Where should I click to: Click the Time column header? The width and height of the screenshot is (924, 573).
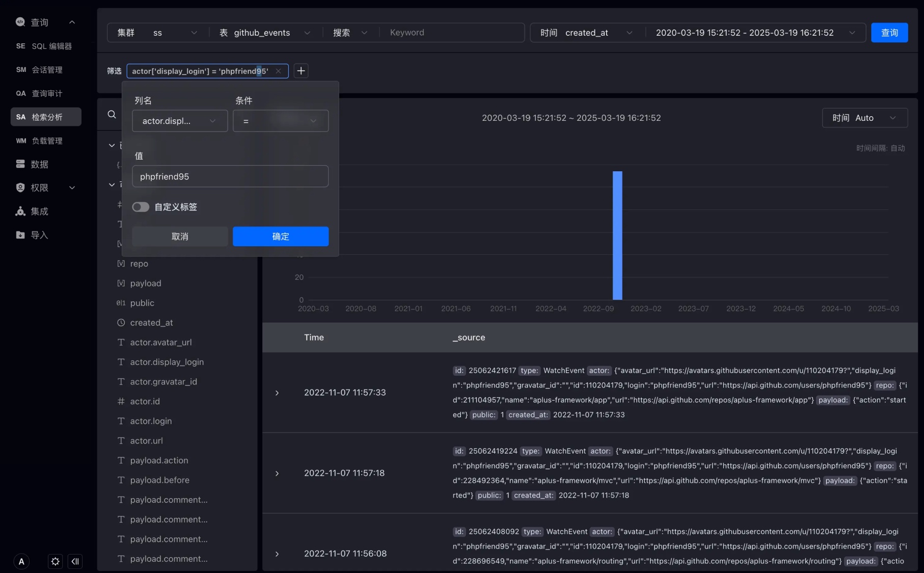click(x=314, y=337)
